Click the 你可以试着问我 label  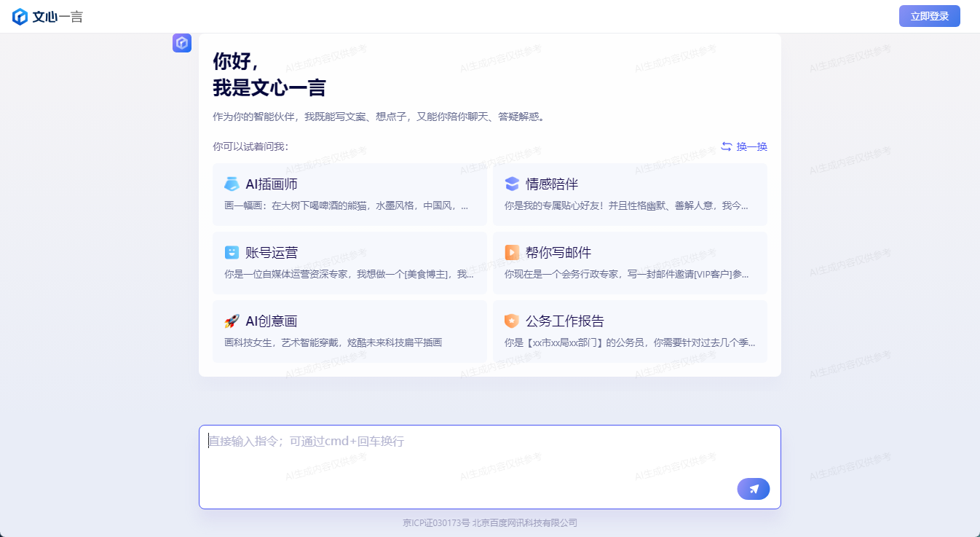250,146
